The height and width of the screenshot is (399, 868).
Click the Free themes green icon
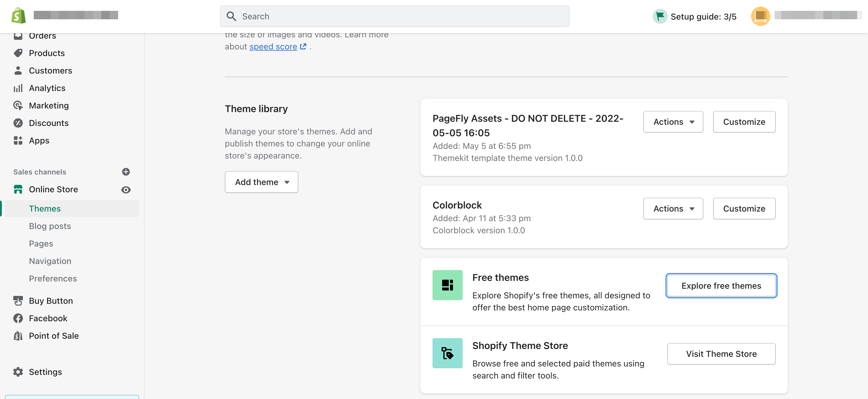tap(447, 285)
